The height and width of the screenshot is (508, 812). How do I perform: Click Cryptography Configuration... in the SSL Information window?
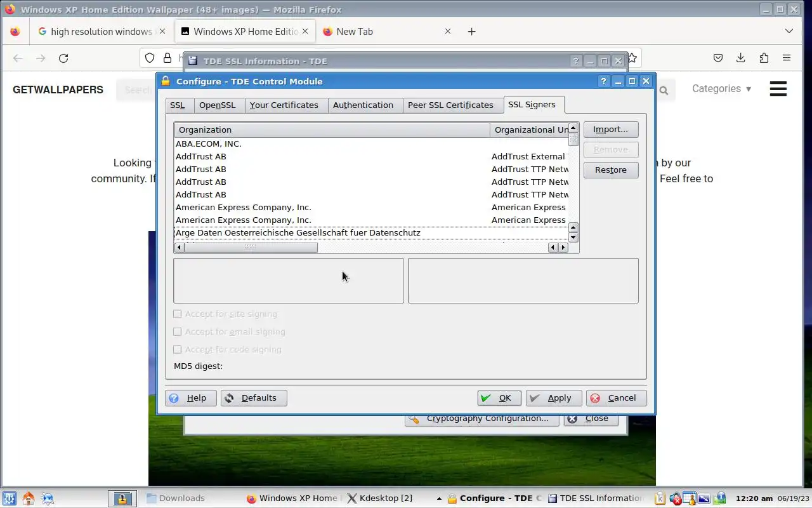coord(481,419)
